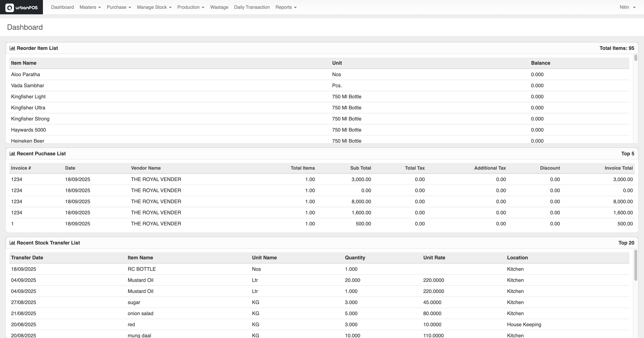This screenshot has width=644, height=338.
Task: Click Mustard Oil with quantity 20.000
Action: 140,280
